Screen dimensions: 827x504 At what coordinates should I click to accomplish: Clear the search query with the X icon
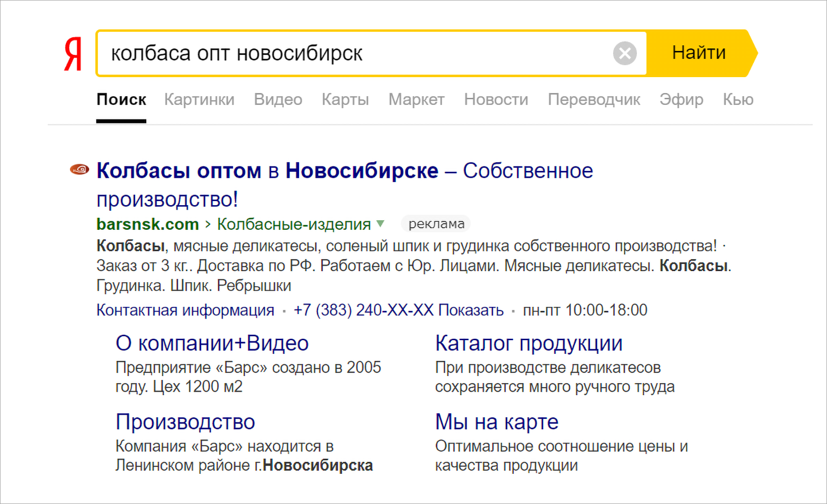(x=625, y=53)
